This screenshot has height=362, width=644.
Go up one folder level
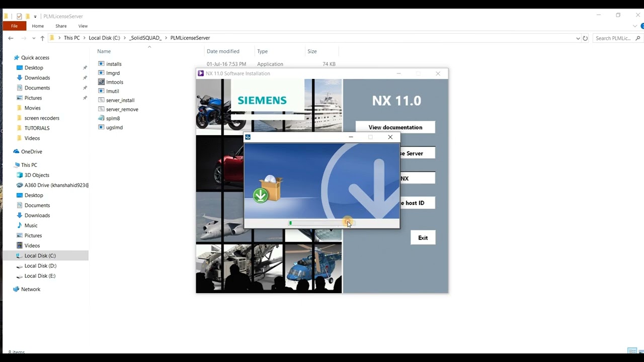point(42,38)
